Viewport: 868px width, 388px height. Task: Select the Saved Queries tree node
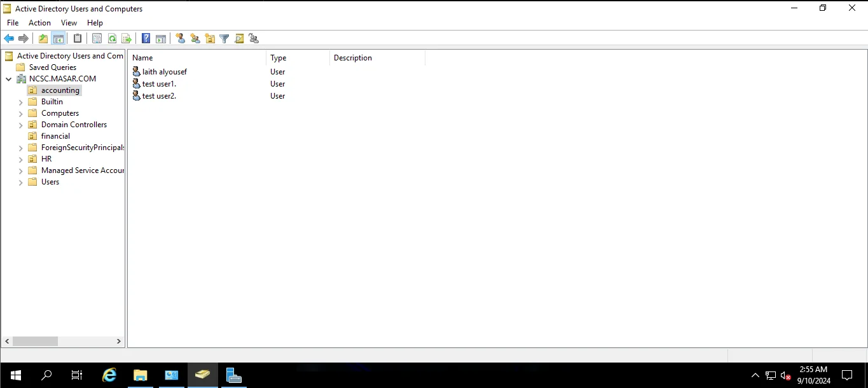tap(53, 67)
